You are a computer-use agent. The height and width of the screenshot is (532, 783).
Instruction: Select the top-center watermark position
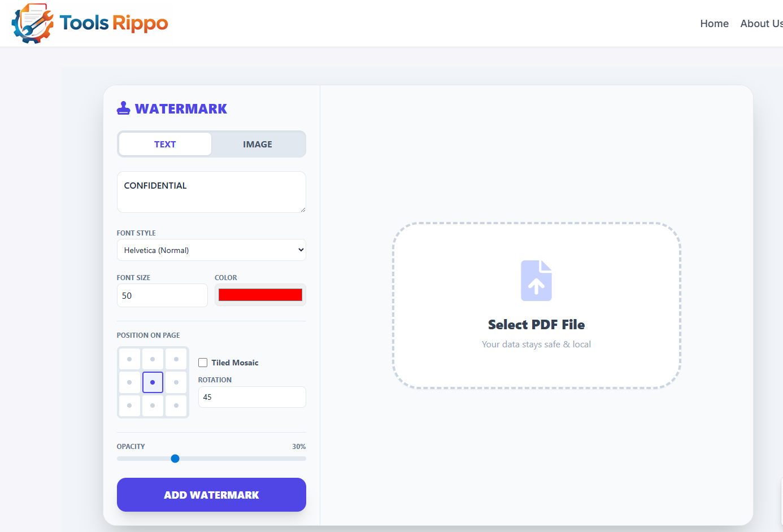click(153, 358)
